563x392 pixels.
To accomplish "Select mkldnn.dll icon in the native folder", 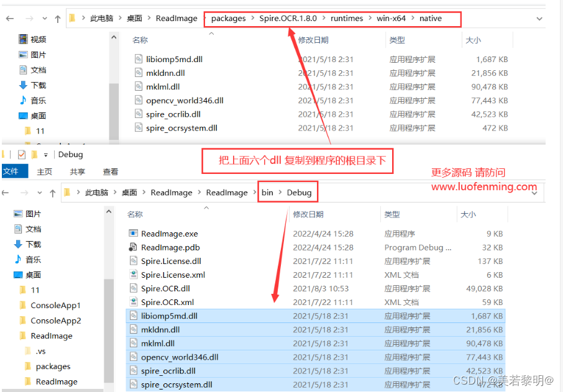I will tap(139, 73).
